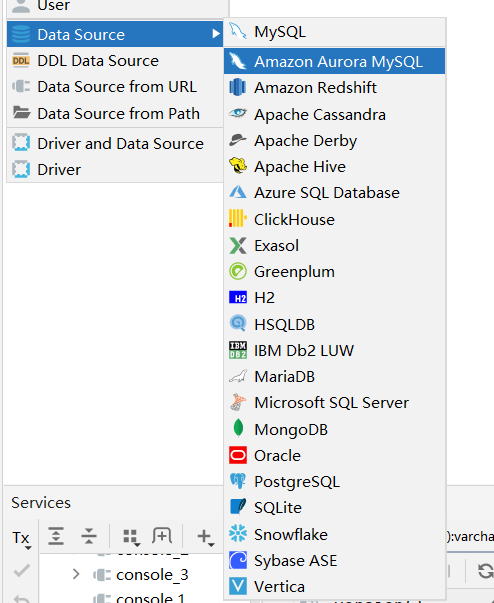Click Open in New Tab services icon
This screenshot has width=494, height=603.
(161, 535)
